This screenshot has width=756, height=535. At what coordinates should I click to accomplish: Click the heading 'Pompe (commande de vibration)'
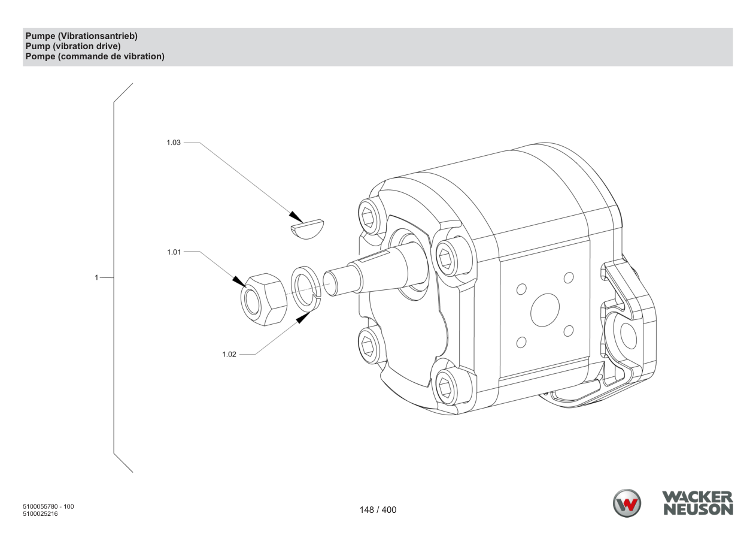tap(95, 56)
